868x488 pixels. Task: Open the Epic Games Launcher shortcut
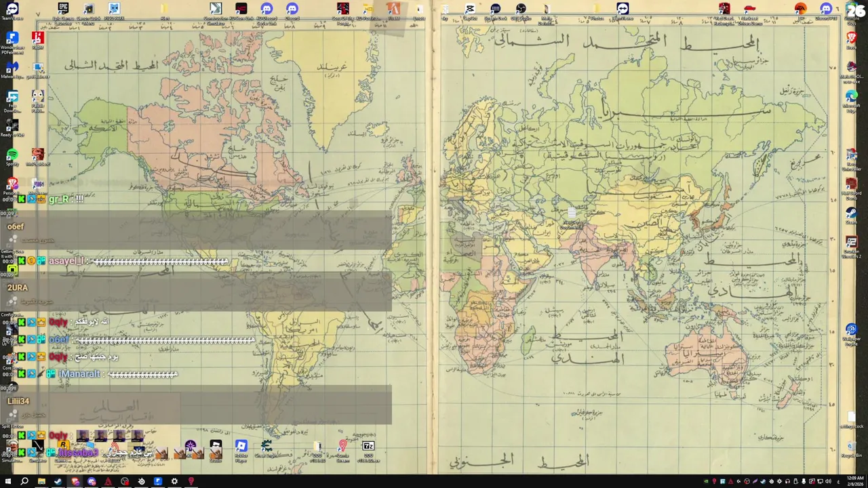pos(63,8)
